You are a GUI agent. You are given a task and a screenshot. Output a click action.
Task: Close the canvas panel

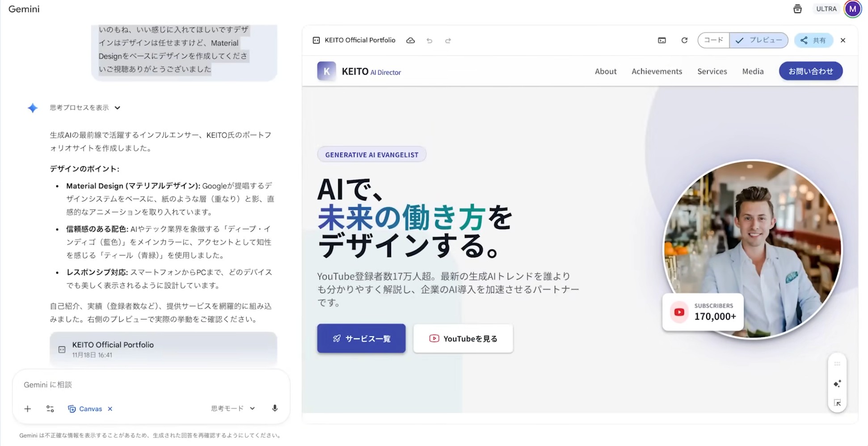(x=843, y=40)
